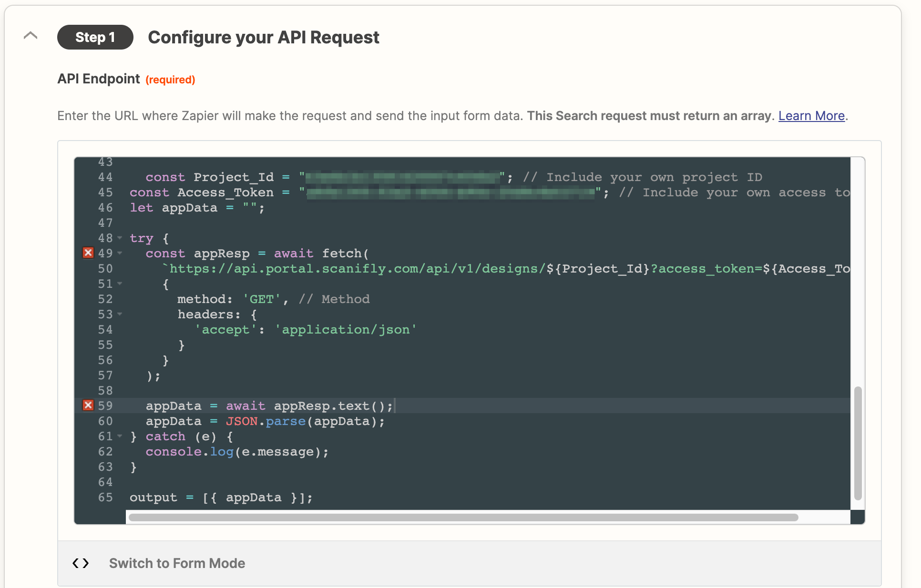This screenshot has height=588, width=921.
Task: Click error marker on line 59
Action: tap(88, 405)
